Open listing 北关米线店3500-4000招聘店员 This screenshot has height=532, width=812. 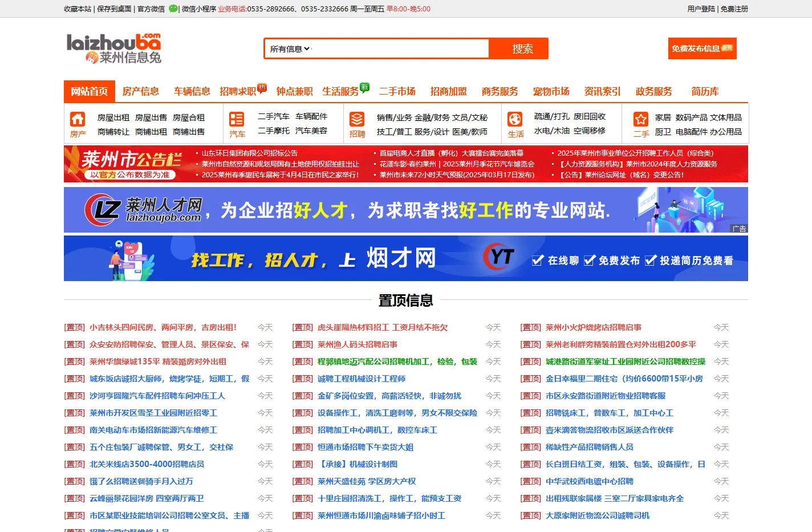click(147, 464)
